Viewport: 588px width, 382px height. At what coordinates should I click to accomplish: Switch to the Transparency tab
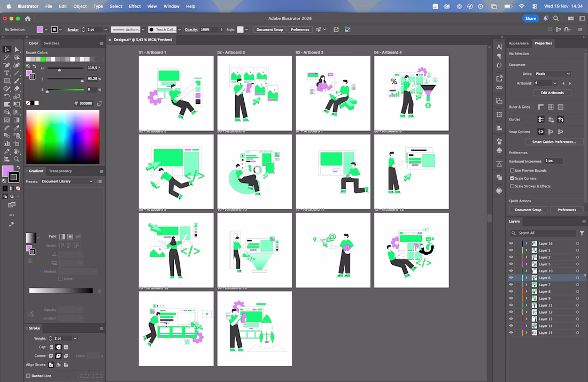(60, 171)
